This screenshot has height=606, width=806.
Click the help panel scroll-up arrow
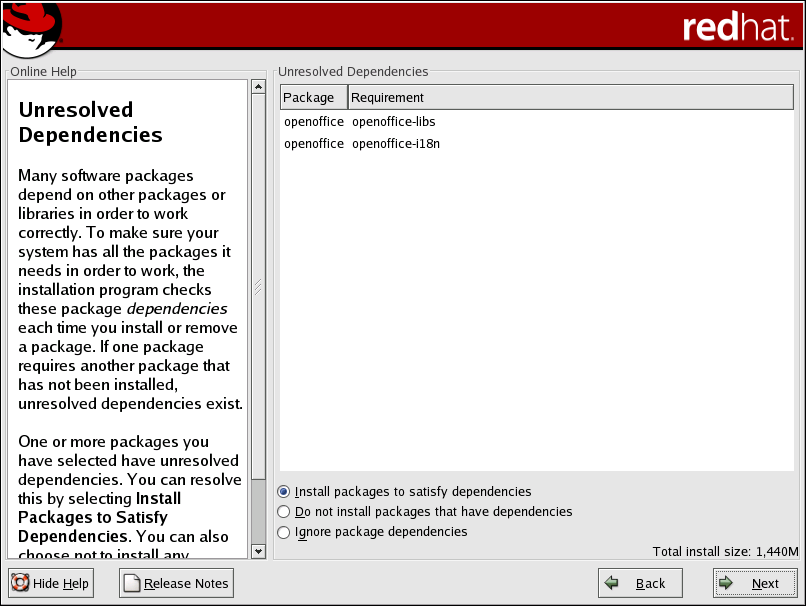coord(258,88)
